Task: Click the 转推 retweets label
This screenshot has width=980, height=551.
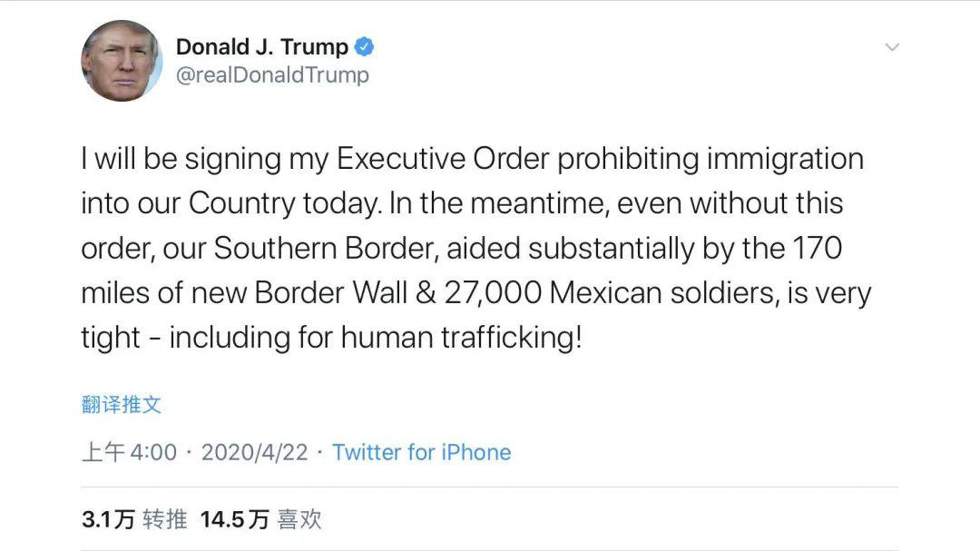Action: pos(164,519)
